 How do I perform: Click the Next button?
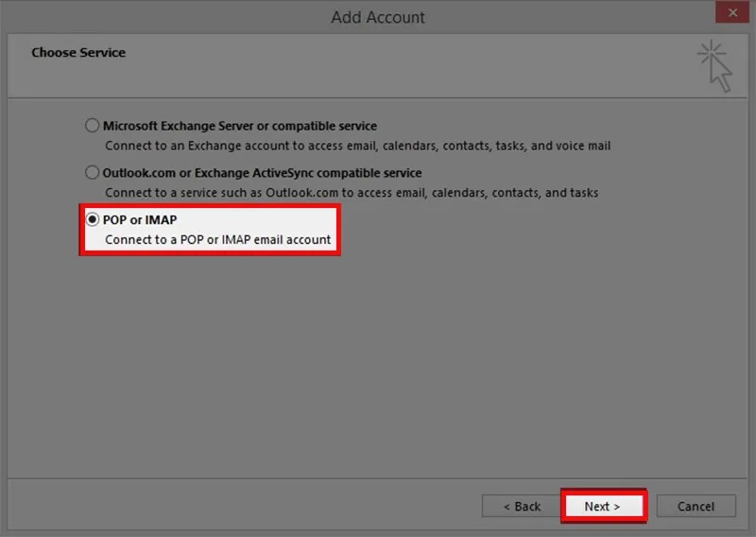tap(603, 506)
